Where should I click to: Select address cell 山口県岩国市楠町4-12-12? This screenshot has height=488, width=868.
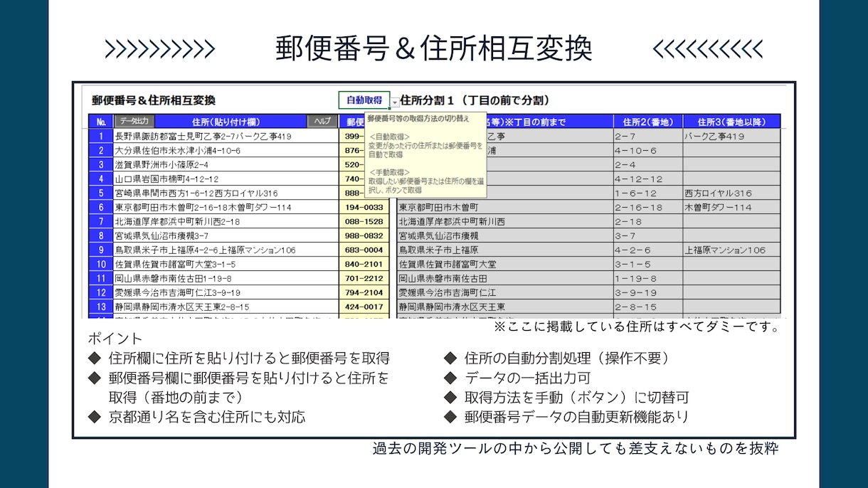(x=226, y=179)
